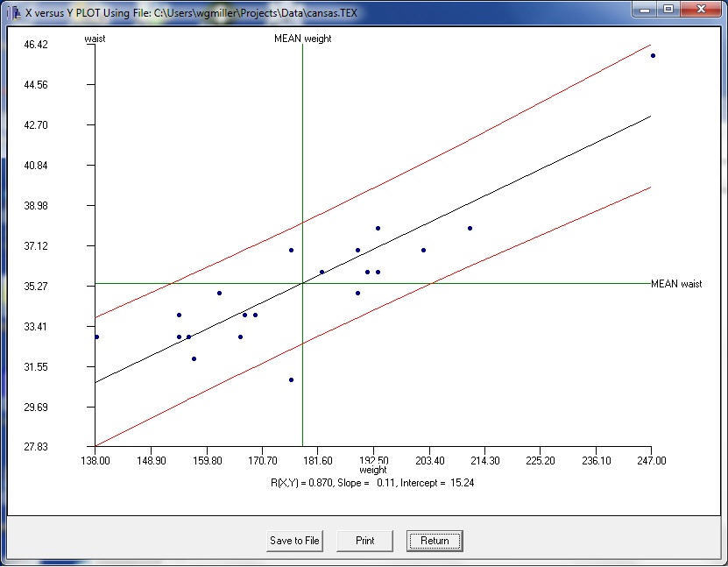Click the x-axis value 148.90

(152, 461)
